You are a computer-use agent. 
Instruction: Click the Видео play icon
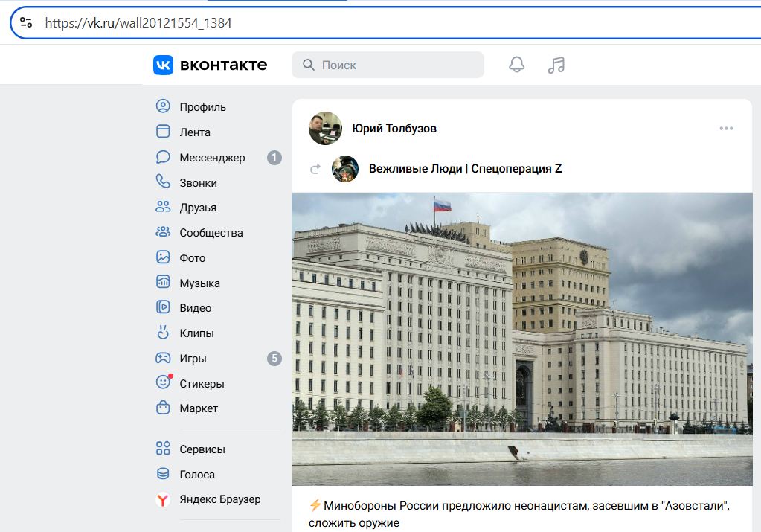[163, 307]
